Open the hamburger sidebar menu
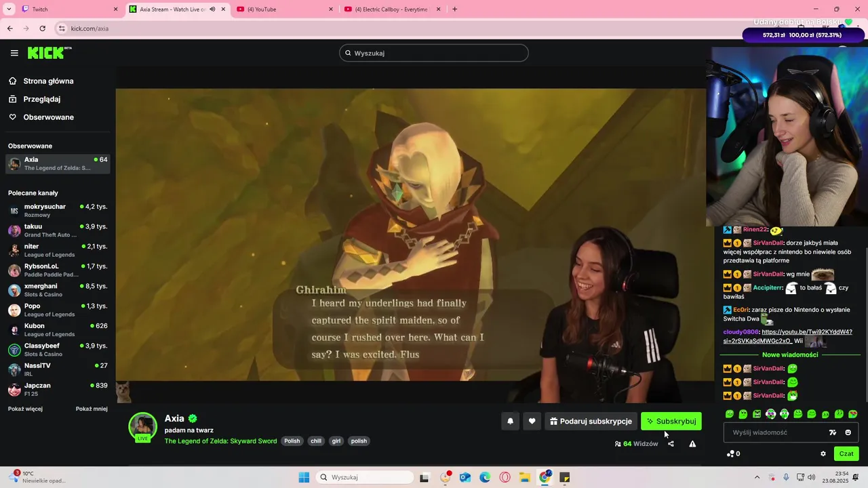 (14, 53)
